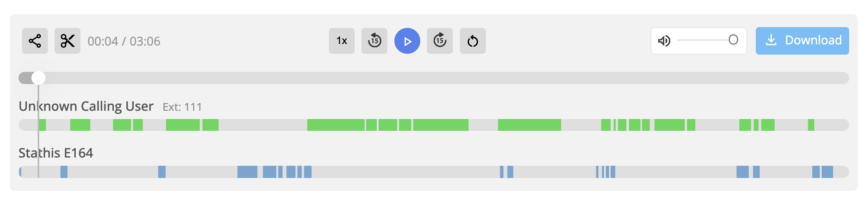Change the 1x playback speed
This screenshot has width=868, height=220.
[342, 41]
